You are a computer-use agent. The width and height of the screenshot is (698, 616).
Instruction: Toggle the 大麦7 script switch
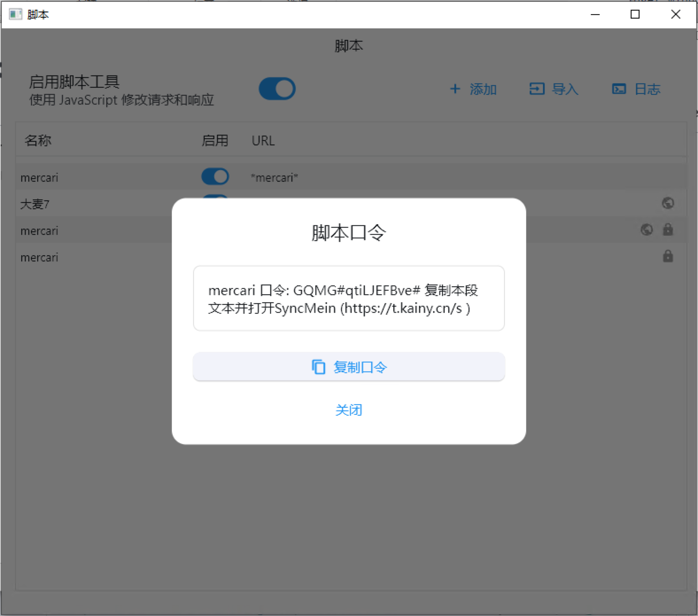[215, 197]
